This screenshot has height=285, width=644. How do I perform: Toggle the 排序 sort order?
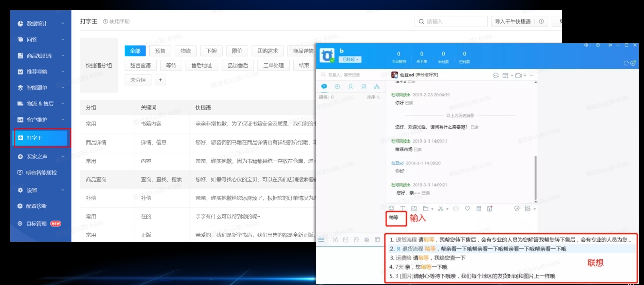point(373,97)
